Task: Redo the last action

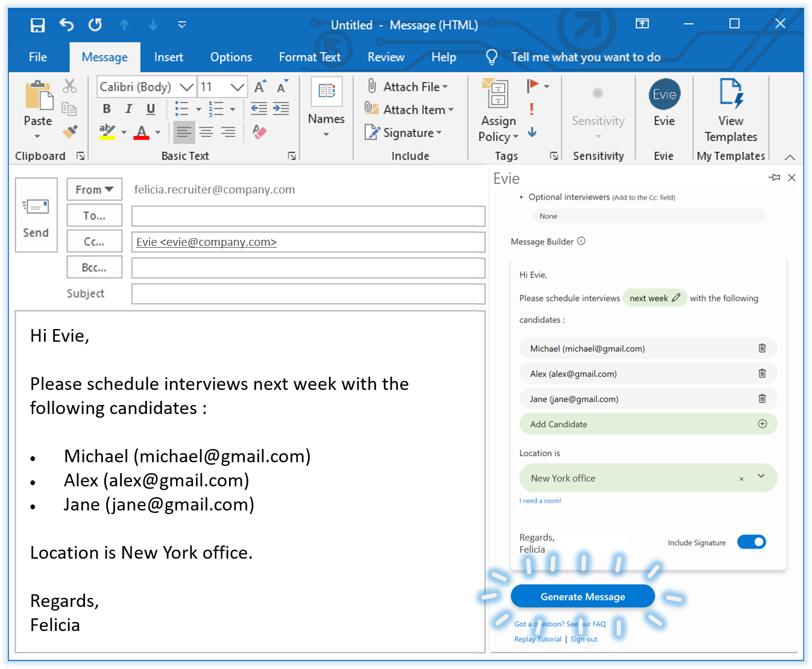Action: tap(95, 25)
